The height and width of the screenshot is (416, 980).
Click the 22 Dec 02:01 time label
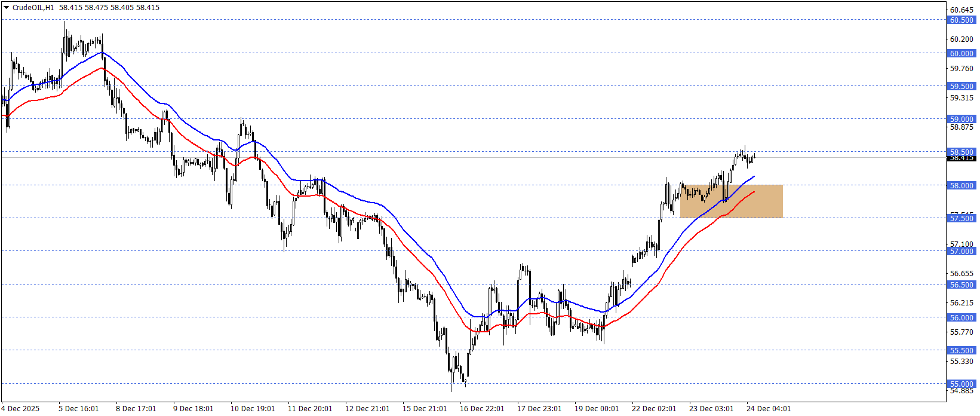(654, 409)
